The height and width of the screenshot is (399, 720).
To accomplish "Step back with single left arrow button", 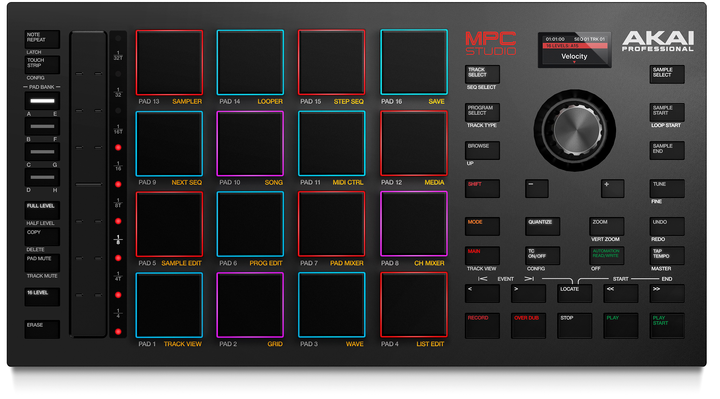I will click(482, 293).
